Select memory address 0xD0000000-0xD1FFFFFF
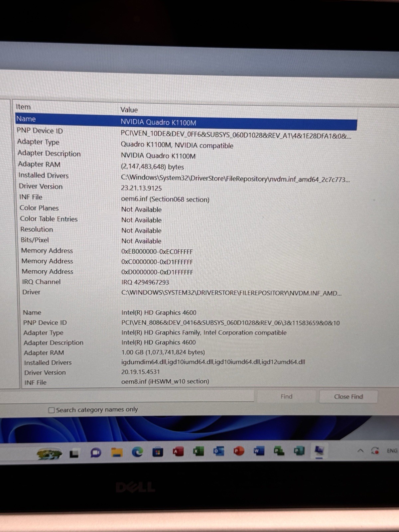399x532 pixels. tap(157, 272)
